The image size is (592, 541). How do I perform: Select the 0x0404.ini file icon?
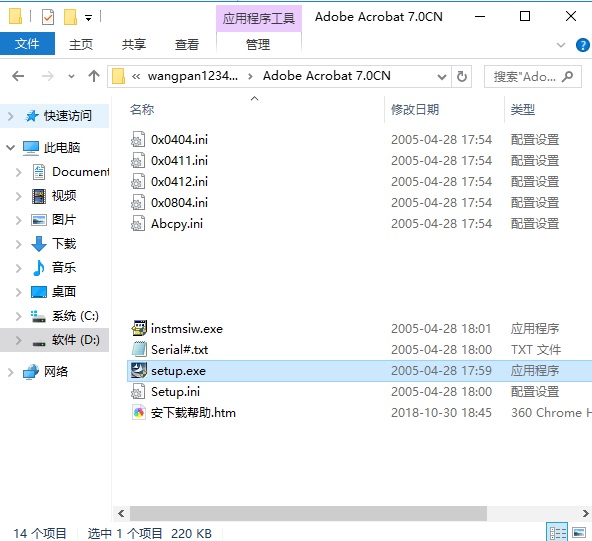pyautogui.click(x=138, y=139)
